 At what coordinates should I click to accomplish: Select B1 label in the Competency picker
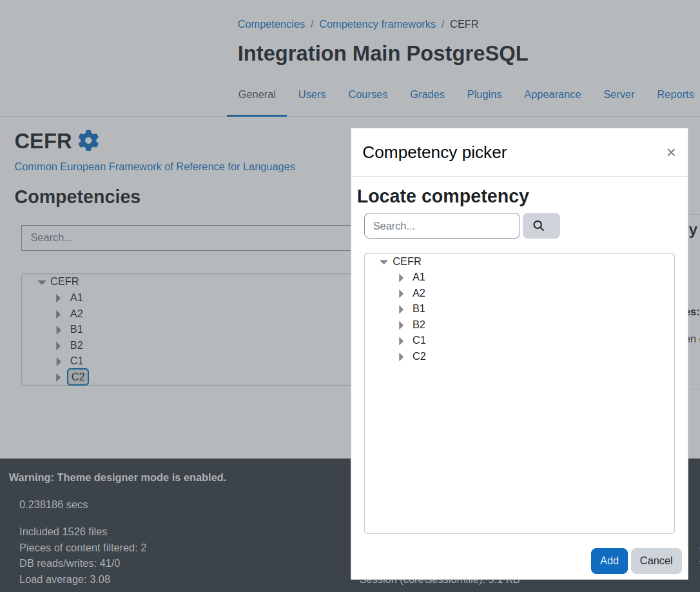419,309
